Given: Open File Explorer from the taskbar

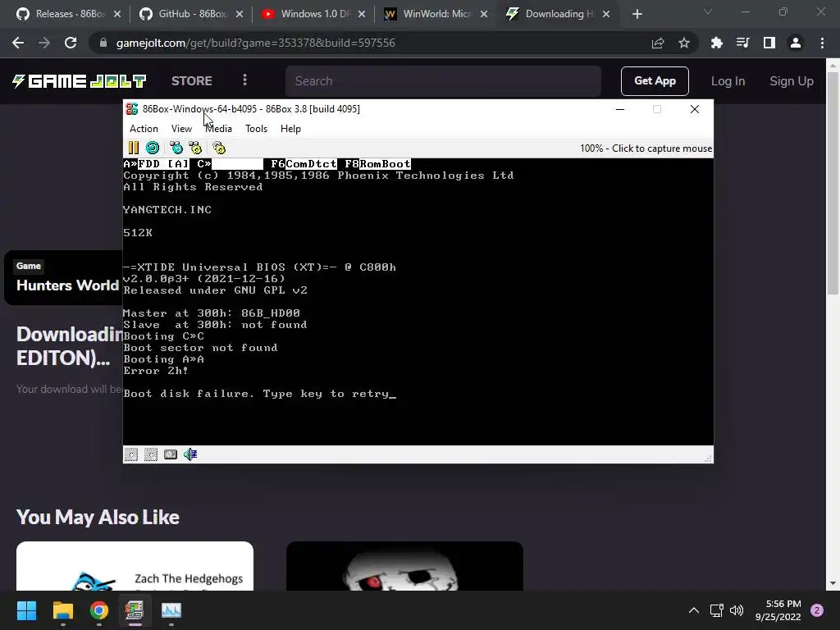Looking at the screenshot, I should tap(62, 610).
